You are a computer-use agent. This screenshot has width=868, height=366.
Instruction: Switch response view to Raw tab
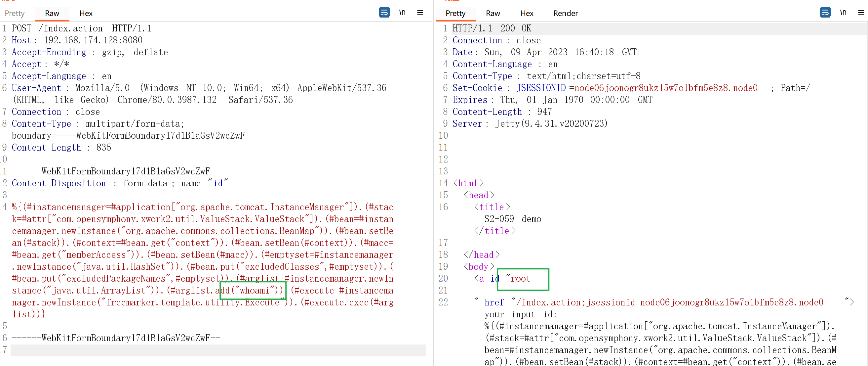pyautogui.click(x=493, y=13)
